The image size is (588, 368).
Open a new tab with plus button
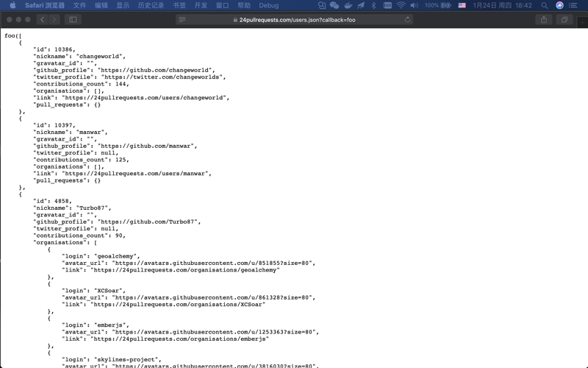coord(582,22)
